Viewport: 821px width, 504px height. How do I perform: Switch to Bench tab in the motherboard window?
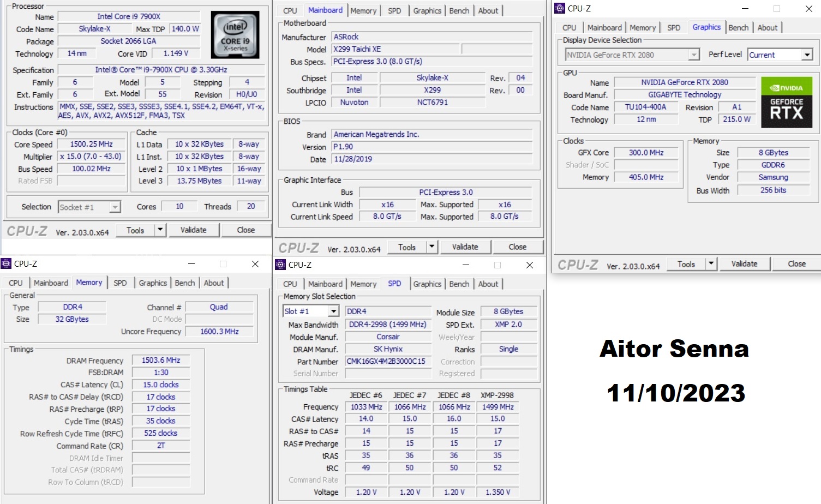point(459,11)
